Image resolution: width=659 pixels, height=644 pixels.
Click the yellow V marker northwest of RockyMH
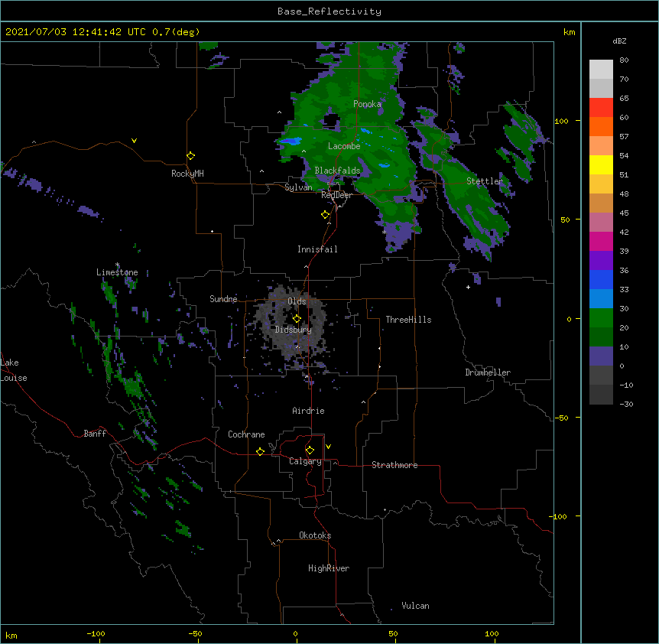[134, 141]
